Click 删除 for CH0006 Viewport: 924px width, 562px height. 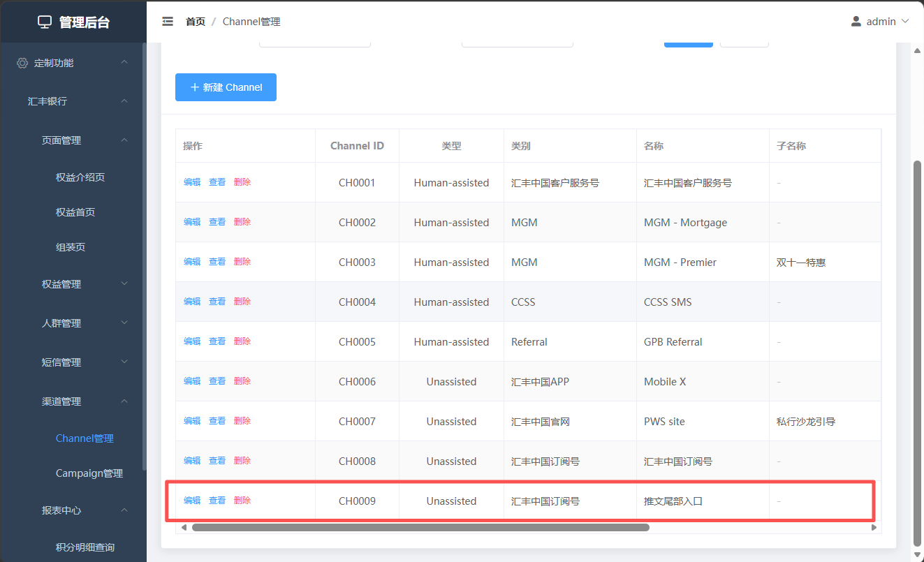pyautogui.click(x=242, y=381)
